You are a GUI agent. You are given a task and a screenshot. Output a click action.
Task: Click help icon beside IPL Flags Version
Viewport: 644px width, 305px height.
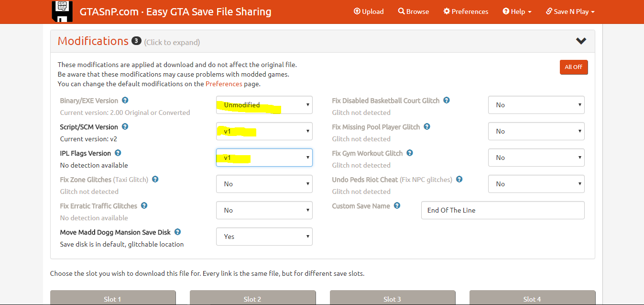pyautogui.click(x=118, y=153)
